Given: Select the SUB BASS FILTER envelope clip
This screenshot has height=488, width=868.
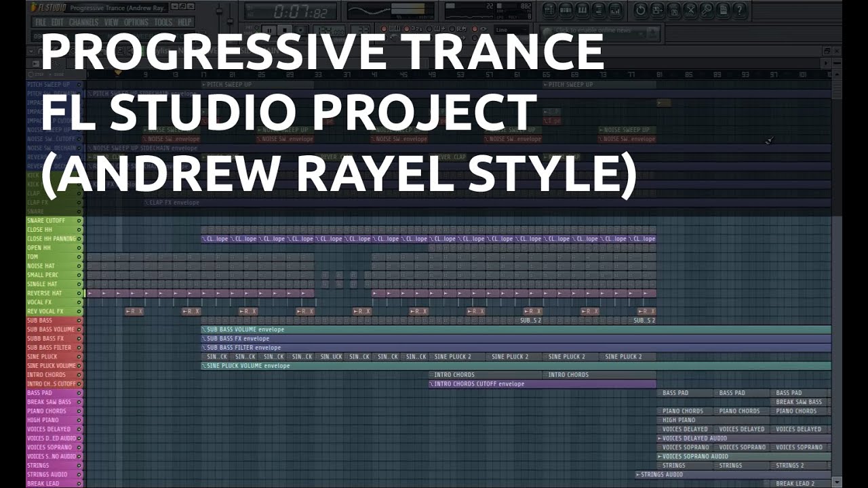Looking at the screenshot, I should point(516,348).
